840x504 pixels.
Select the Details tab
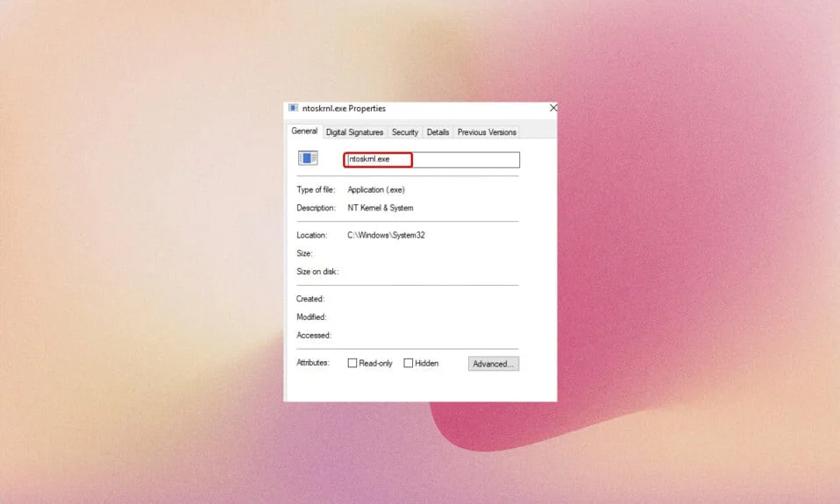tap(438, 132)
